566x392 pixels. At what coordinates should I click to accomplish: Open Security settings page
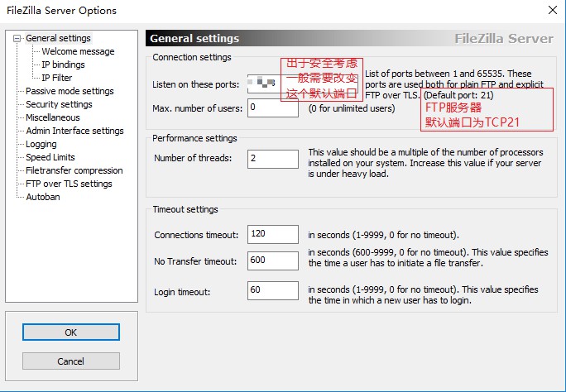(59, 104)
